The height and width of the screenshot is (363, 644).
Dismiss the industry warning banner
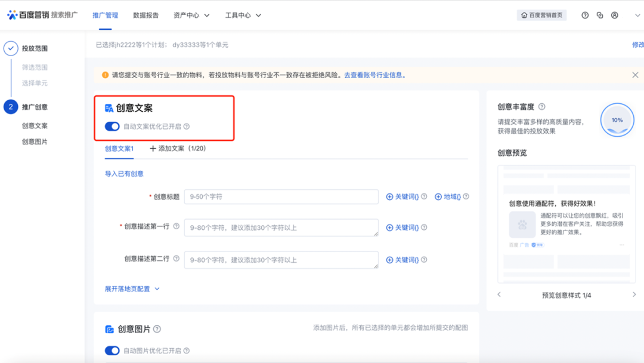pyautogui.click(x=635, y=75)
